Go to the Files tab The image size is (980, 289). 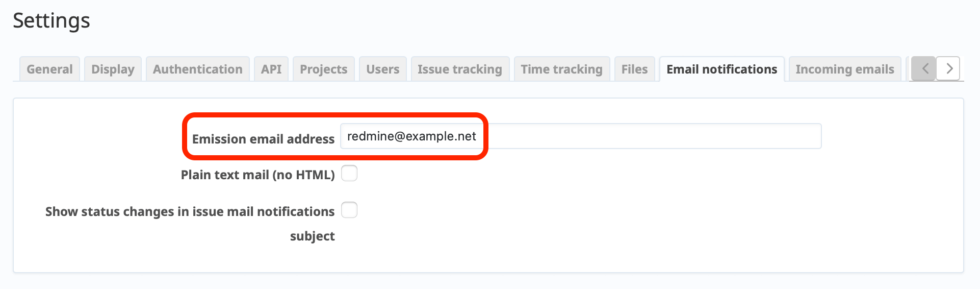[634, 69]
